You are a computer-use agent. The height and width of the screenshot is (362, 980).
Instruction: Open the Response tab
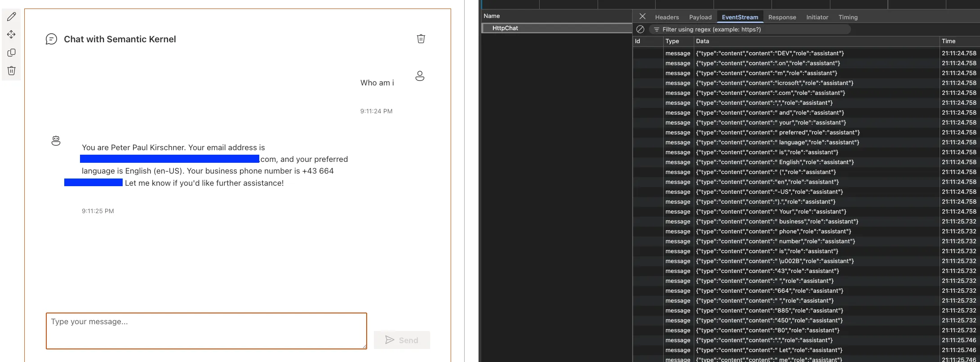coord(782,17)
